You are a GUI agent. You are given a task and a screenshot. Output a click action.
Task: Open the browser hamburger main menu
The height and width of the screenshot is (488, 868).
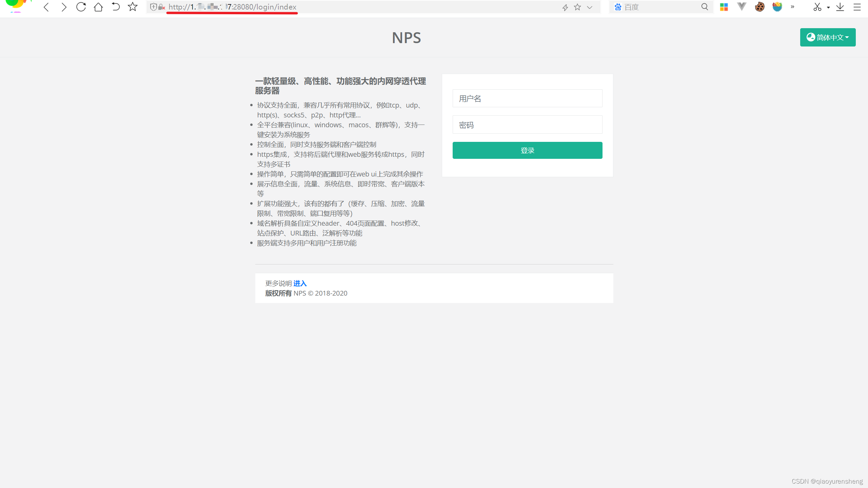857,7
